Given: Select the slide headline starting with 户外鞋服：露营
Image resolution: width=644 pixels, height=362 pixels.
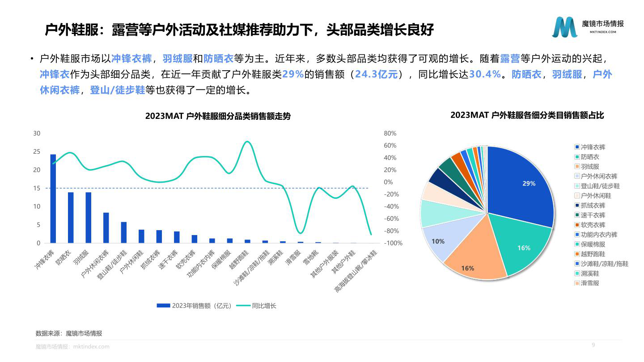Looking at the screenshot, I should tap(239, 30).
